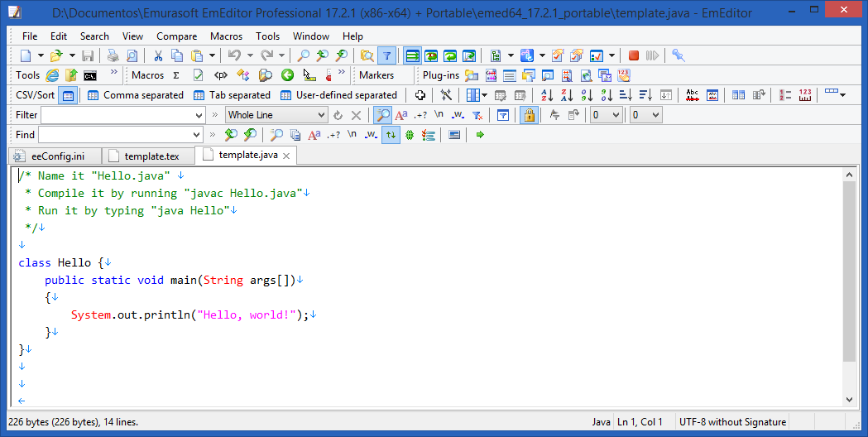868x437 pixels.
Task: Click the Comma separated button
Action: coord(136,95)
